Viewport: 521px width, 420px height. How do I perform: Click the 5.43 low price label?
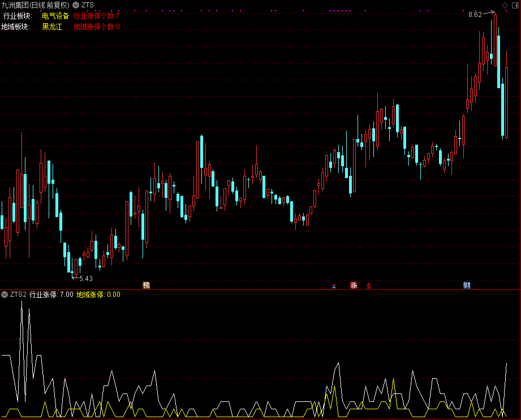pyautogui.click(x=86, y=279)
